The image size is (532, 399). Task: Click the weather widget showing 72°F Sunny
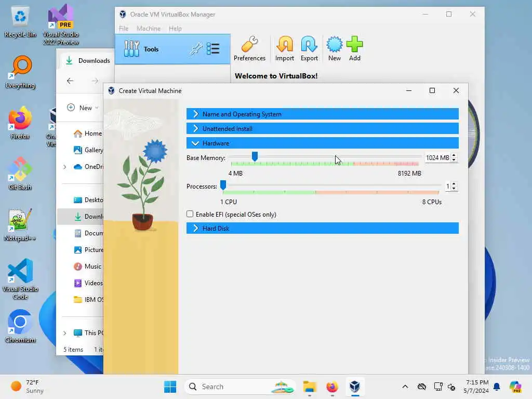pos(27,387)
